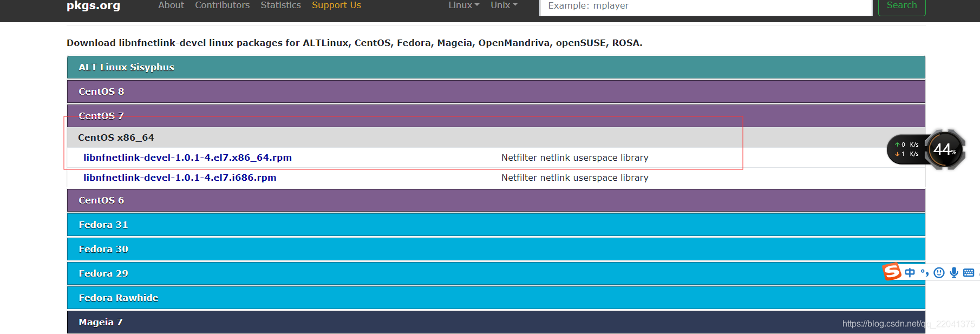980x334 pixels.
Task: Expand the Fedora Rawhide section
Action: 496,298
